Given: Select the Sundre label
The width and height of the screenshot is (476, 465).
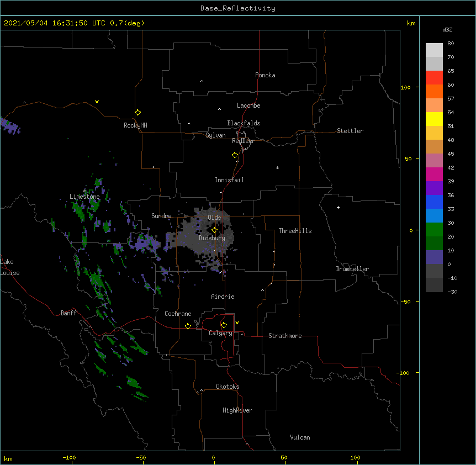Looking at the screenshot, I should (161, 216).
